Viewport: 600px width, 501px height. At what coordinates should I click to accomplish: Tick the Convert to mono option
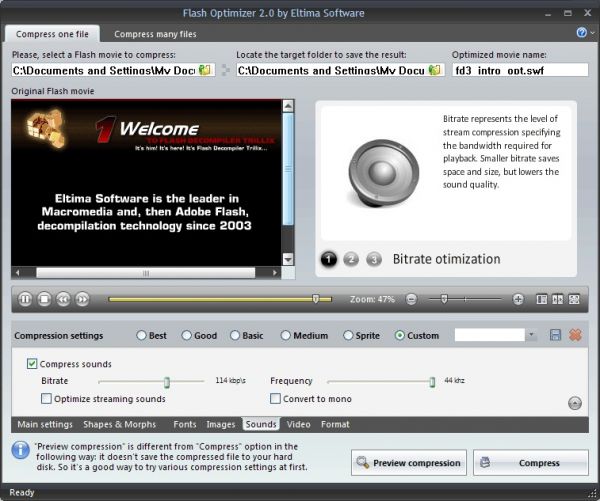(275, 399)
